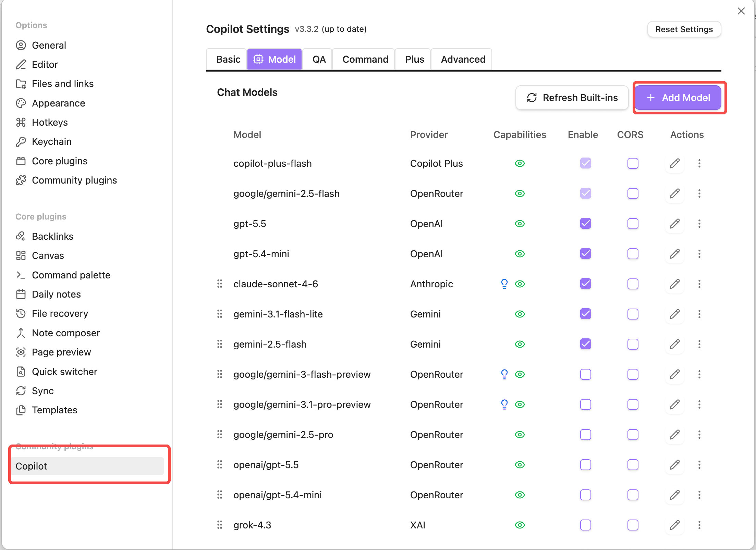Close the settings dialog
The image size is (756, 550).
[741, 11]
